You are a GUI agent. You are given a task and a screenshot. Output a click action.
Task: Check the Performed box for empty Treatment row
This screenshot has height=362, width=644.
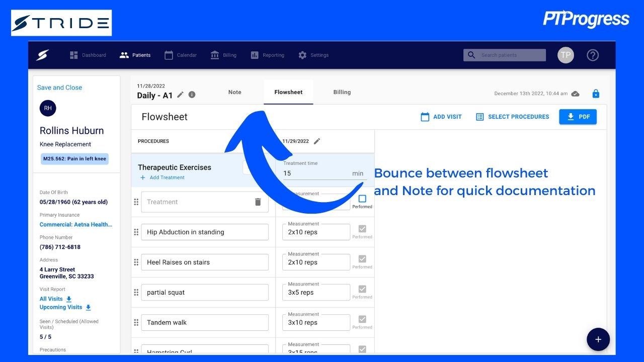(362, 199)
